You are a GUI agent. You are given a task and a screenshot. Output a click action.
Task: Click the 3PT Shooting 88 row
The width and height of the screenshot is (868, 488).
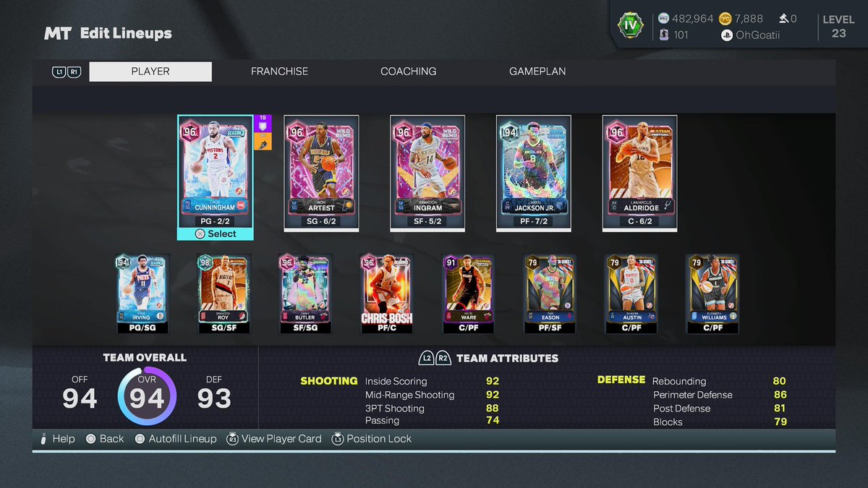(432, 408)
